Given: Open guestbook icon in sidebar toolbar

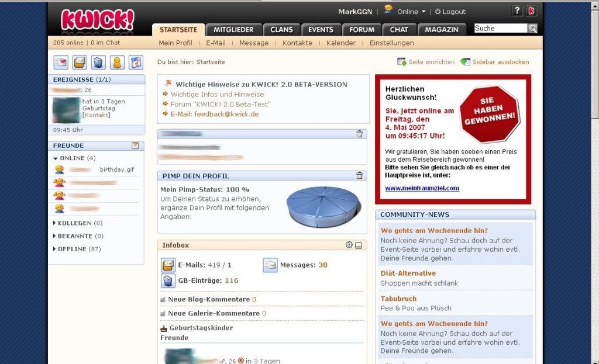Looking at the screenshot, I should tap(98, 62).
